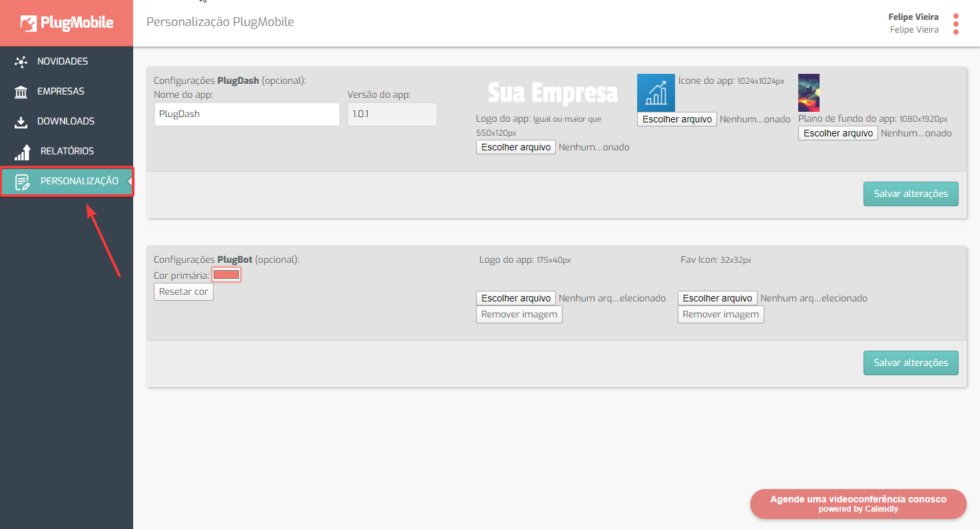
Task: Click the Resetar cor button
Action: pyautogui.click(x=184, y=291)
